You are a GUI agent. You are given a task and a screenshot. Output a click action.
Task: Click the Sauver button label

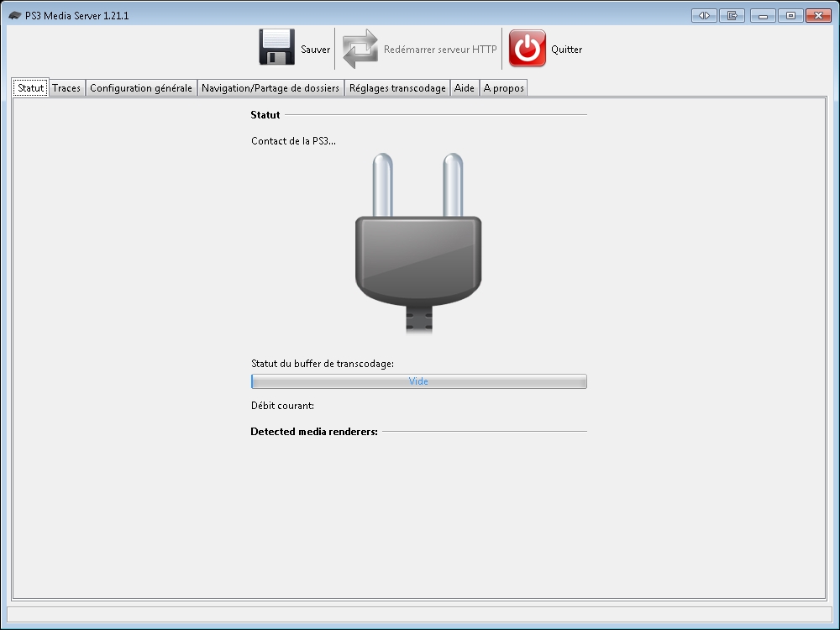[x=316, y=50]
